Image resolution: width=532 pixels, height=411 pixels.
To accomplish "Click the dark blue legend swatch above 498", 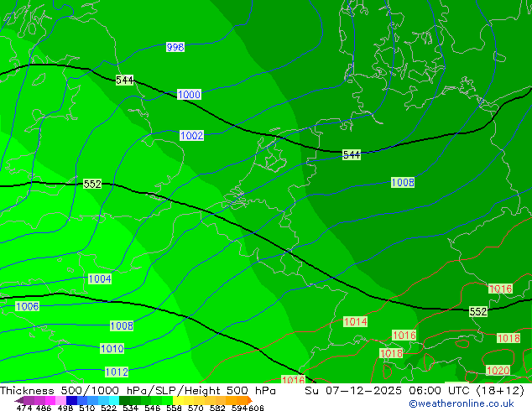I will (x=70, y=400).
